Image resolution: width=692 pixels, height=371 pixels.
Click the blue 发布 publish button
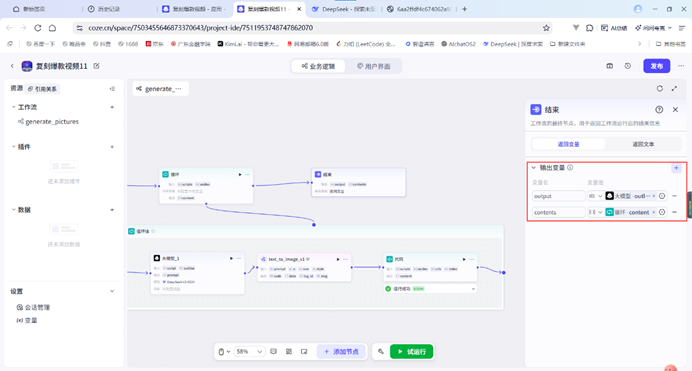656,66
